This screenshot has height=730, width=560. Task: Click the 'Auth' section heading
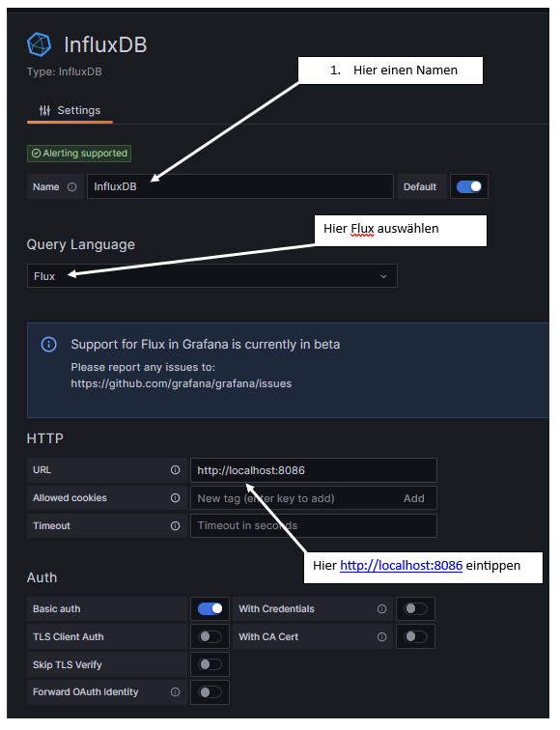[x=42, y=577]
